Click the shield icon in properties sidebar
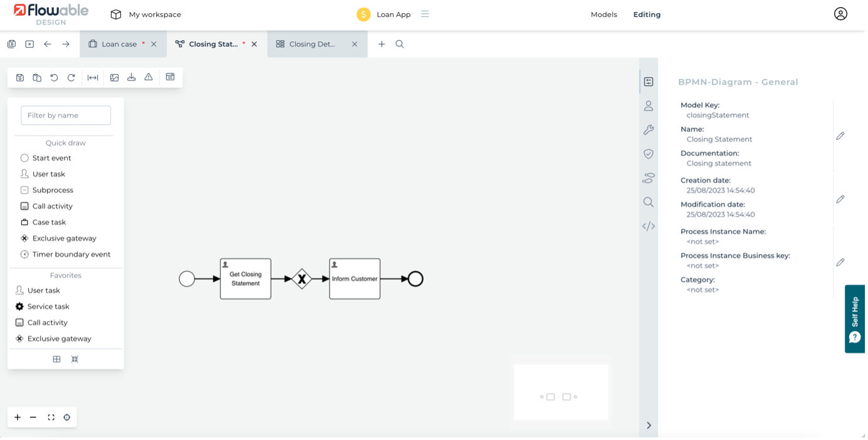This screenshot has height=440, width=868. coord(648,154)
